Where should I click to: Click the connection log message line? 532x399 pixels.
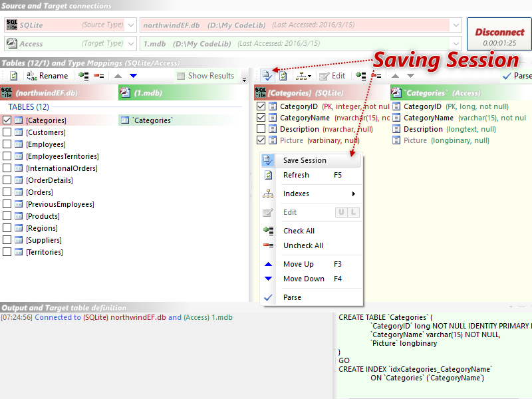[x=117, y=318]
